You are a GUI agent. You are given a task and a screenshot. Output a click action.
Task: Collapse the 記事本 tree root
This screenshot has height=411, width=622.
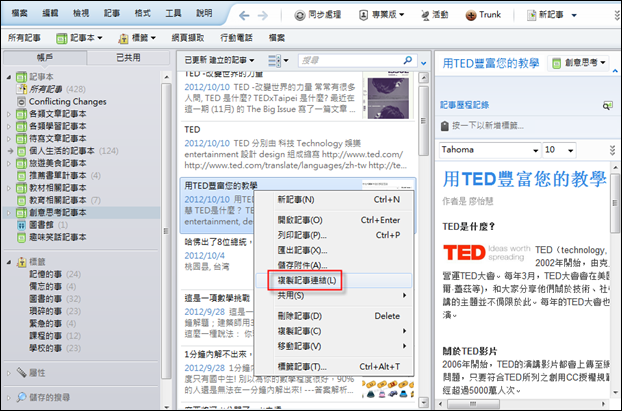point(9,77)
